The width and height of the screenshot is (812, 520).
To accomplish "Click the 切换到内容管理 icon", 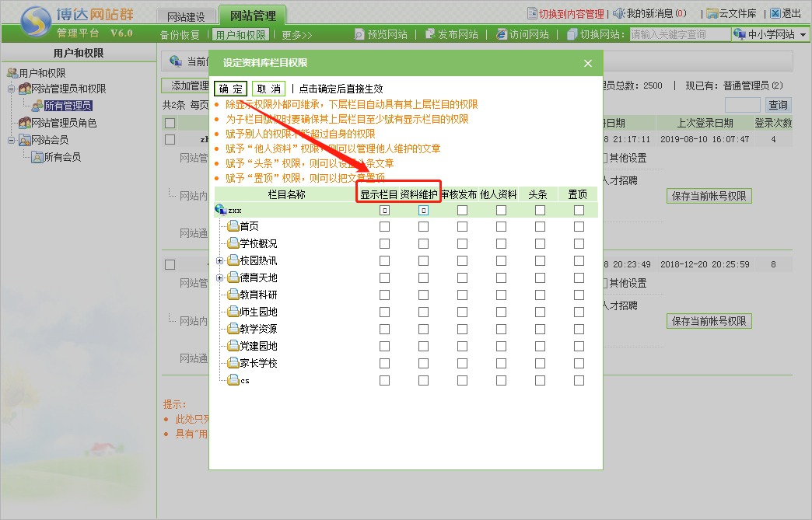I will click(532, 13).
